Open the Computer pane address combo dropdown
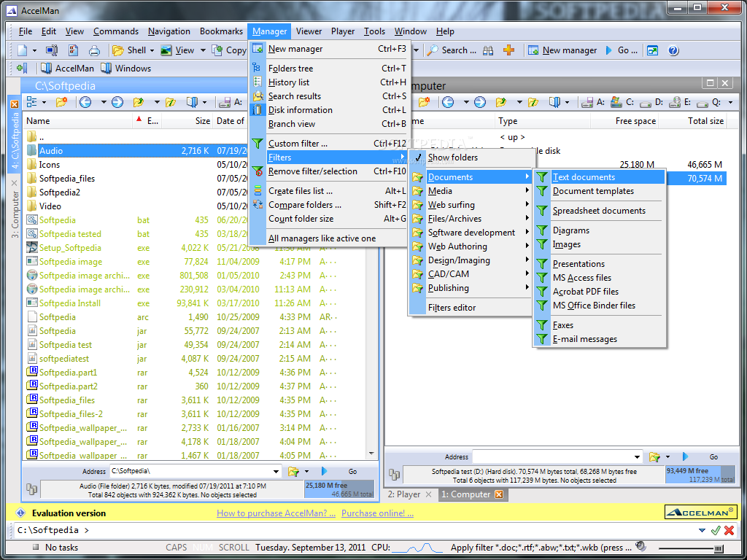 [x=638, y=456]
